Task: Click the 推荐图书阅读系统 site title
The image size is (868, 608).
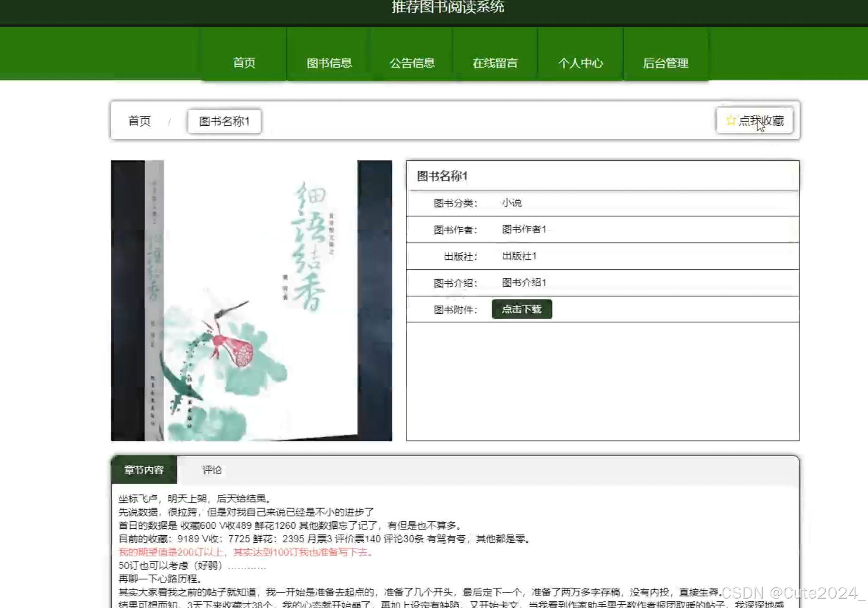Action: 448,7
